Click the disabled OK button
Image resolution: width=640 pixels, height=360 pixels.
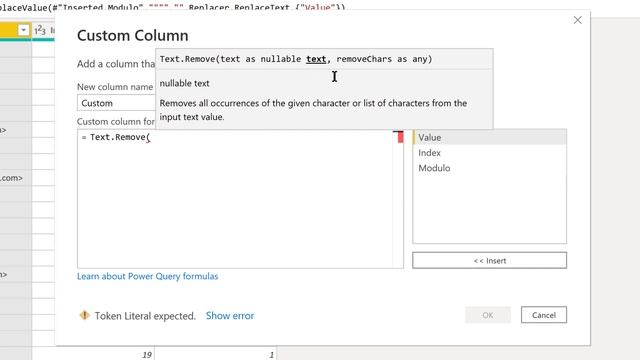coord(488,315)
